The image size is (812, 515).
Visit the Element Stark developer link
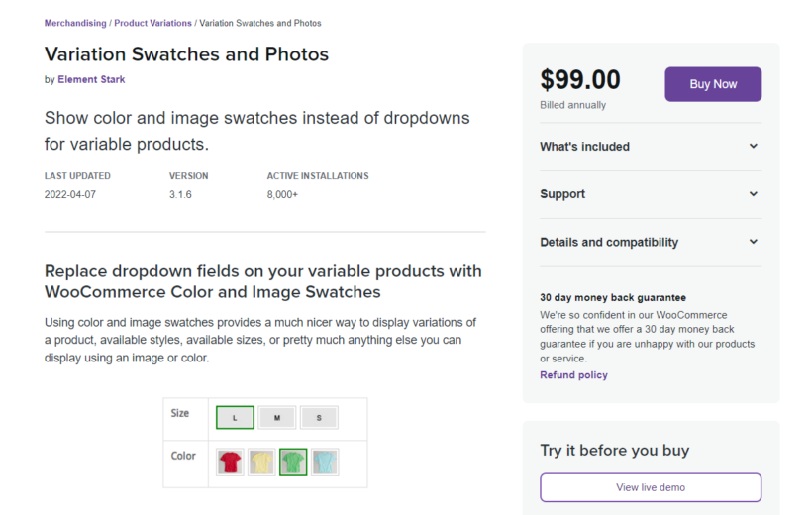point(91,79)
